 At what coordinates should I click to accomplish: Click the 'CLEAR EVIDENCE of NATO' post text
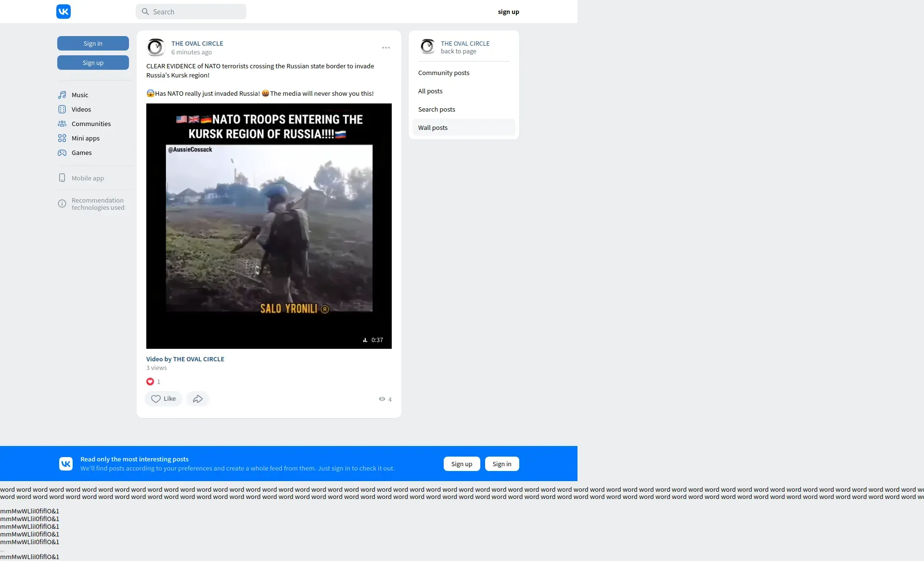[x=260, y=71]
